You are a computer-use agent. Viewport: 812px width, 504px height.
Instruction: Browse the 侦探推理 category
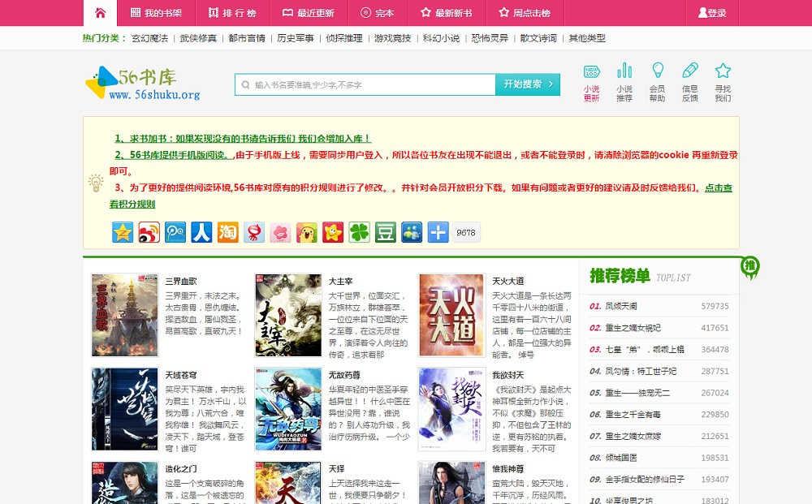[x=343, y=38]
